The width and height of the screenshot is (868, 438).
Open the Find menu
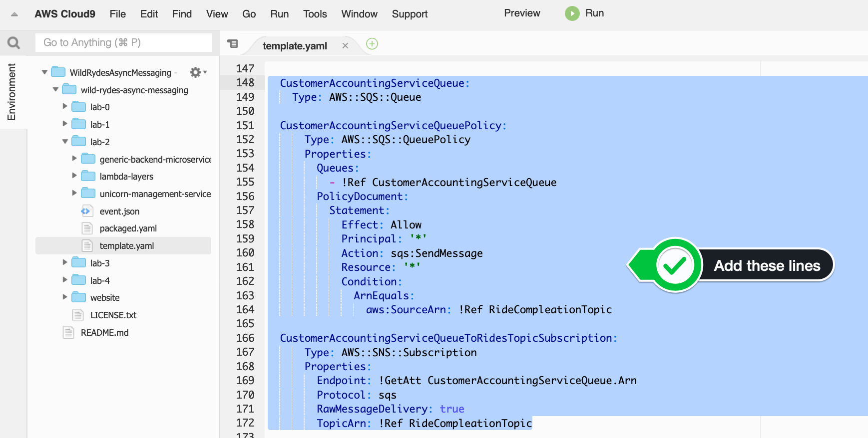(182, 14)
